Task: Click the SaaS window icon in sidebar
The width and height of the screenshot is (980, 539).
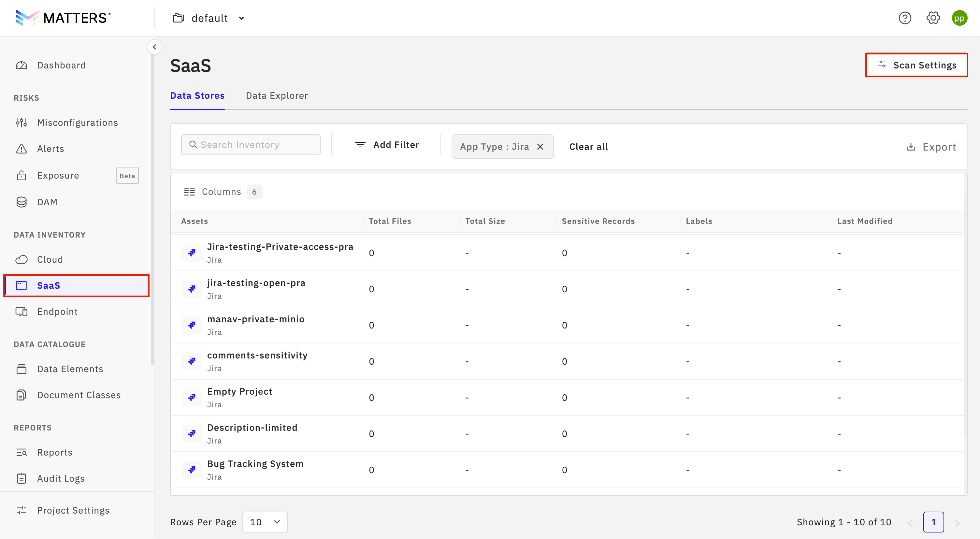Action: point(21,285)
